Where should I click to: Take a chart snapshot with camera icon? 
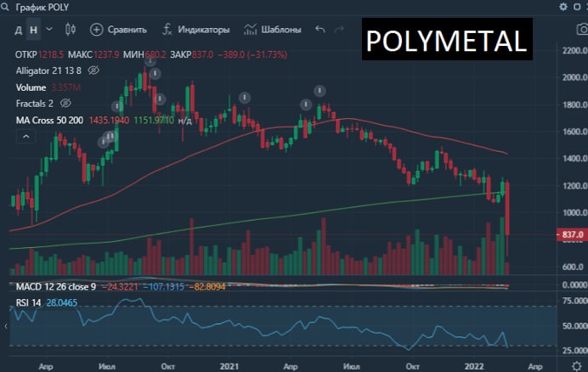click(x=582, y=29)
